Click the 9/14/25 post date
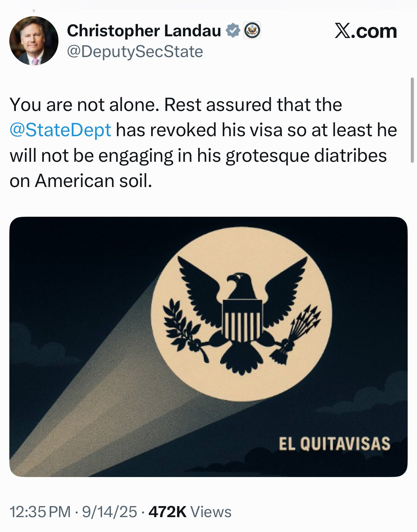Viewport: 417px width, 532px height. coord(110,512)
